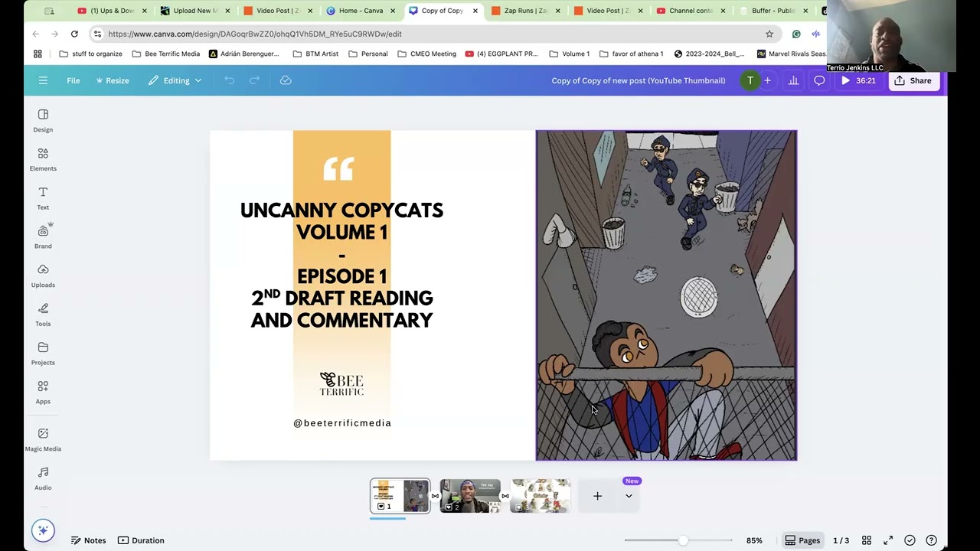This screenshot has height=551, width=980.
Task: Click the cloud save status icon
Action: point(286,80)
